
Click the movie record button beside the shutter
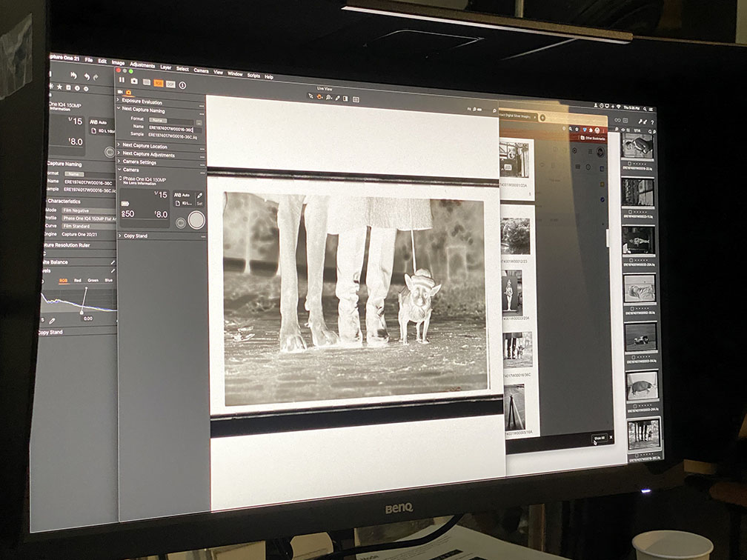pos(181,222)
